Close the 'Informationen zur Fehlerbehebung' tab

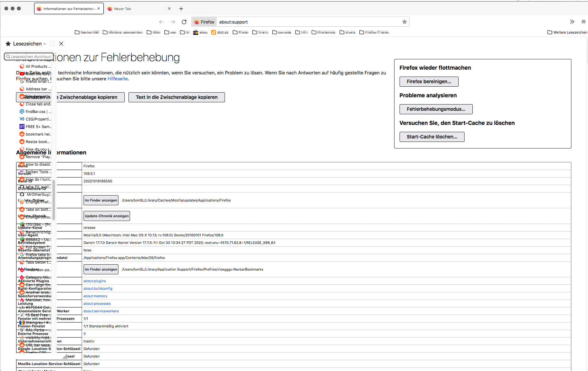tap(99, 9)
